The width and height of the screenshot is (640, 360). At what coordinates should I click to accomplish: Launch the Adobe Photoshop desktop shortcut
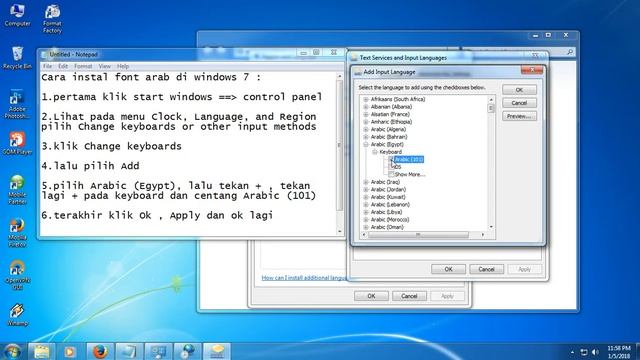[17, 104]
